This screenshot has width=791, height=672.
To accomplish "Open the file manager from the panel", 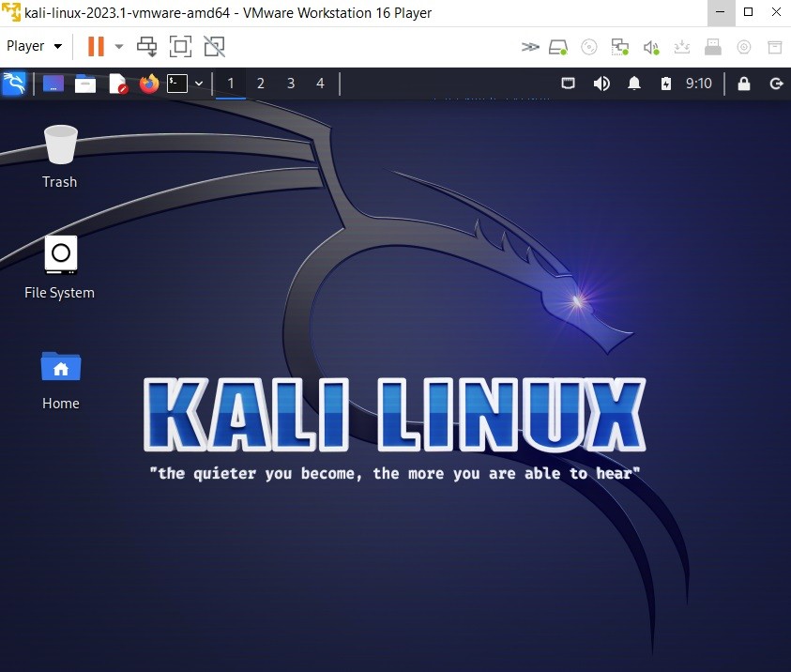I will tap(84, 83).
